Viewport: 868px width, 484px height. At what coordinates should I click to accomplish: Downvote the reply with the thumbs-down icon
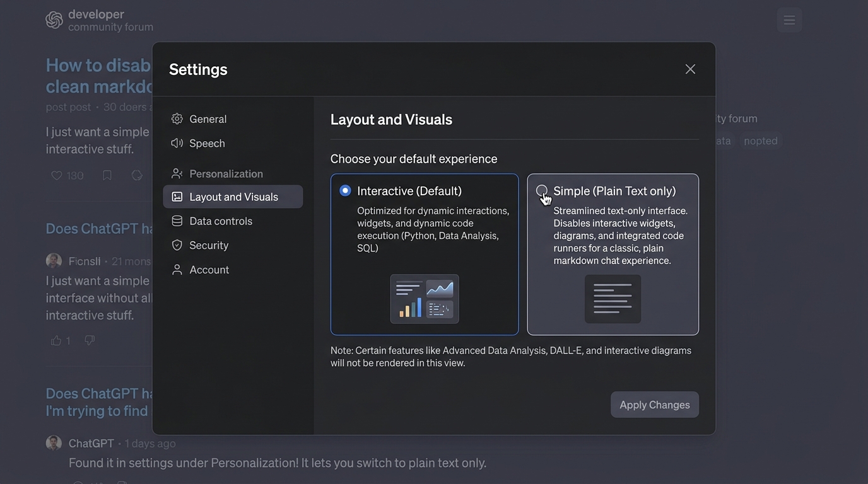pyautogui.click(x=90, y=340)
